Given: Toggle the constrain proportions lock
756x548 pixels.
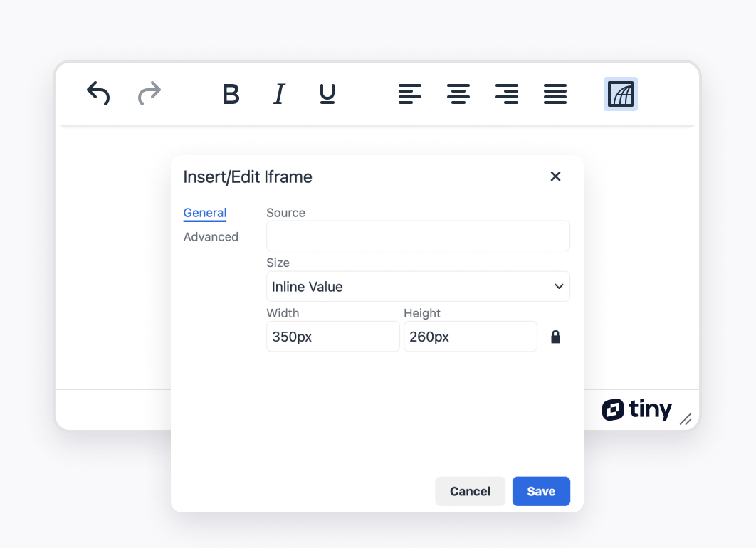Looking at the screenshot, I should (x=556, y=336).
